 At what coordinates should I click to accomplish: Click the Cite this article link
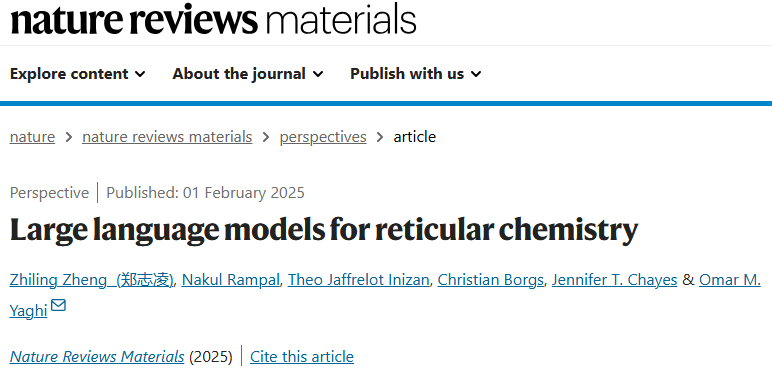click(x=302, y=356)
